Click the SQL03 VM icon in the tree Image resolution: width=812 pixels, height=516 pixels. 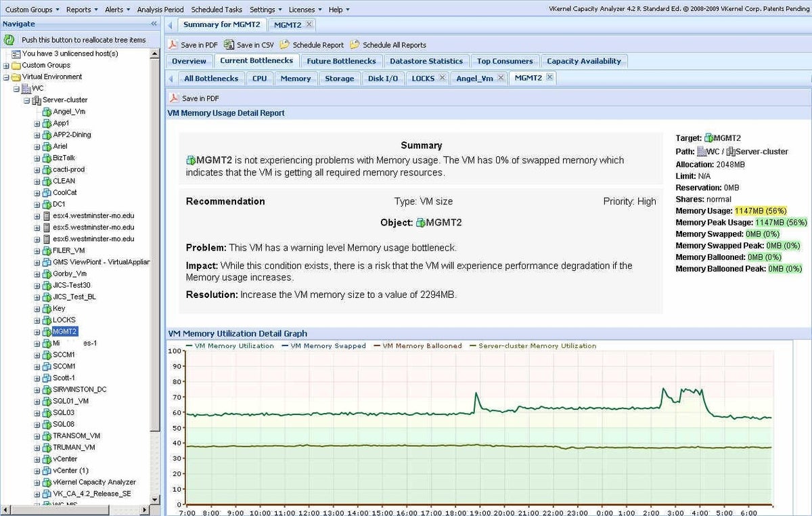[47, 412]
